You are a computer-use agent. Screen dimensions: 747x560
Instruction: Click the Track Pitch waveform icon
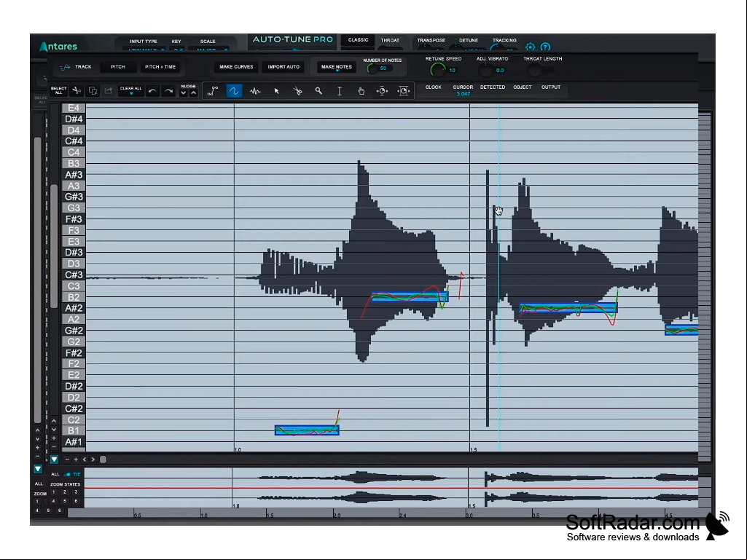[x=65, y=67]
